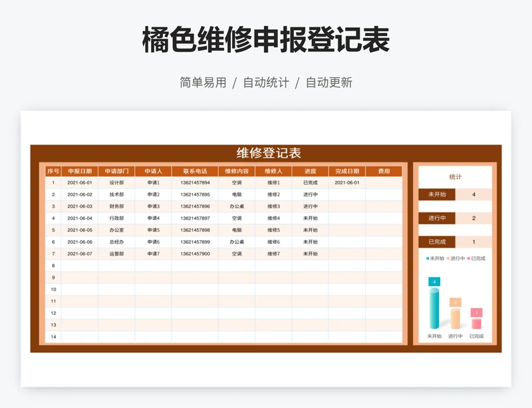
Task: Click the 行政部 department cell
Action: tap(116, 218)
